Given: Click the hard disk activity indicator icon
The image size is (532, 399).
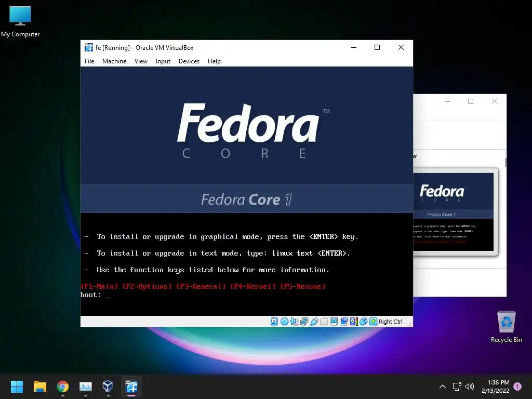Looking at the screenshot, I should [274, 321].
